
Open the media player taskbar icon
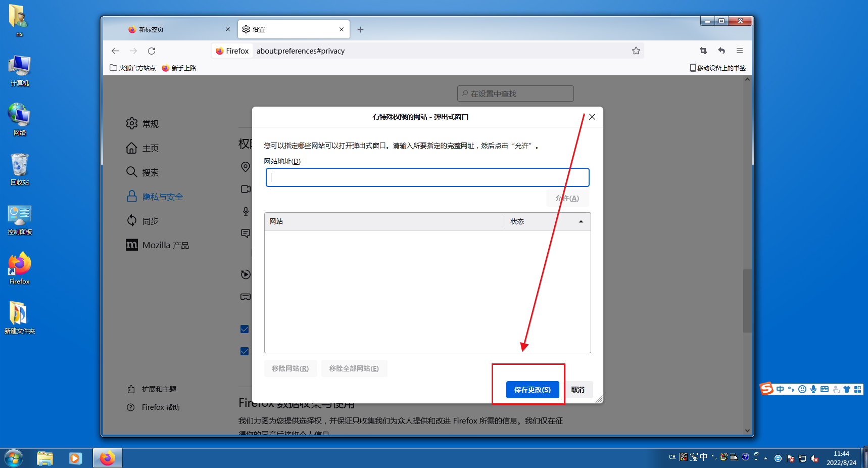click(75, 458)
